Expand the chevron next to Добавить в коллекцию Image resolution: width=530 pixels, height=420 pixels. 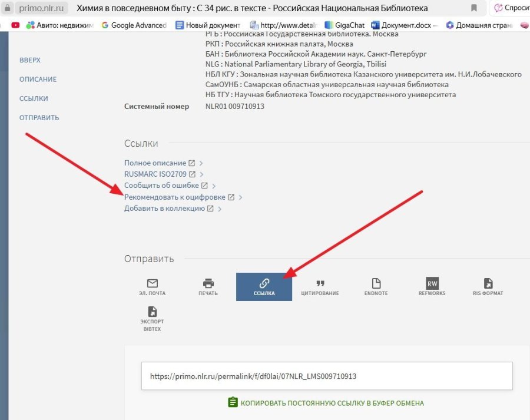click(219, 209)
